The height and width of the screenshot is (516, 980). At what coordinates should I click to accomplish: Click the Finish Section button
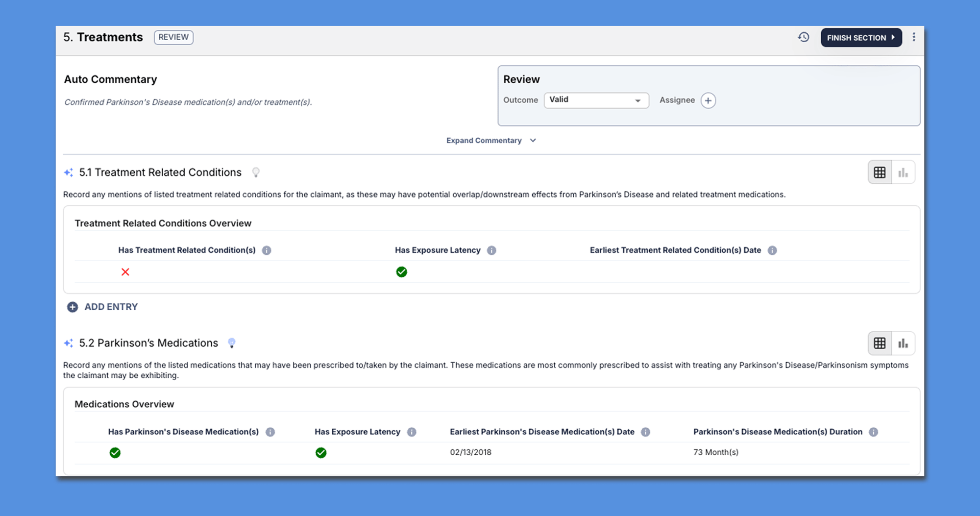point(861,38)
